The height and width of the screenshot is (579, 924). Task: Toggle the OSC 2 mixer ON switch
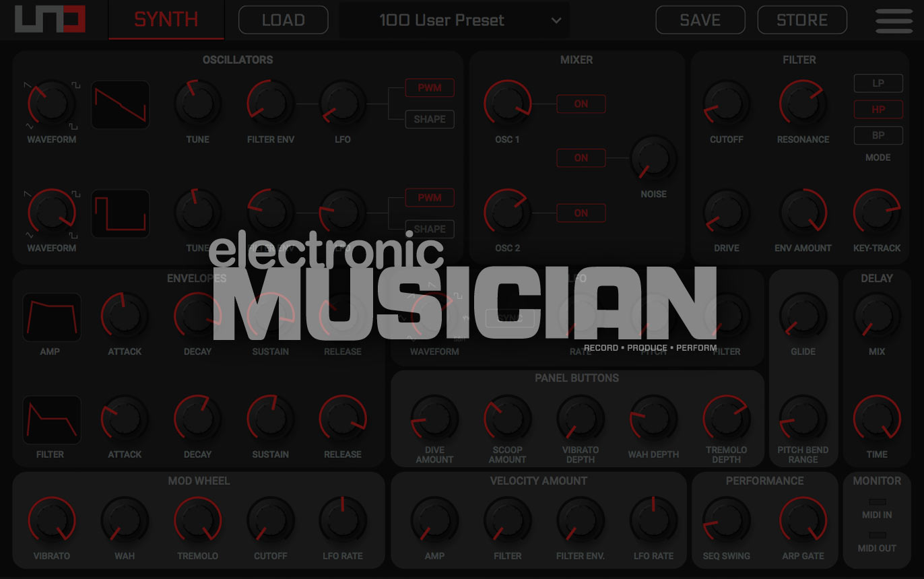pos(581,213)
